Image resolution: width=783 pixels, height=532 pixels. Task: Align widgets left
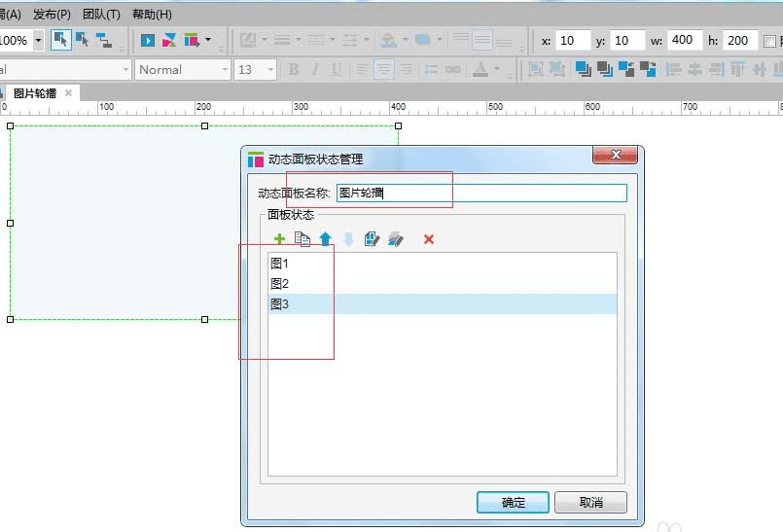coord(674,69)
